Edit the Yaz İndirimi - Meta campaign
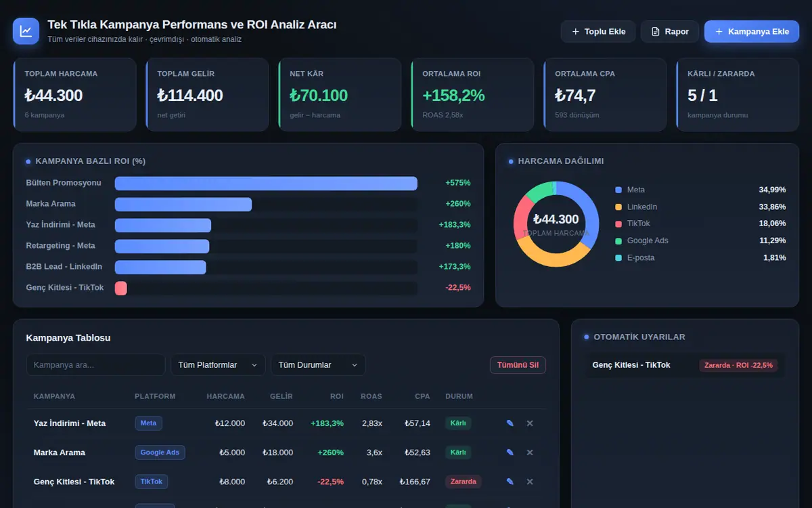This screenshot has width=812, height=508. click(x=510, y=423)
